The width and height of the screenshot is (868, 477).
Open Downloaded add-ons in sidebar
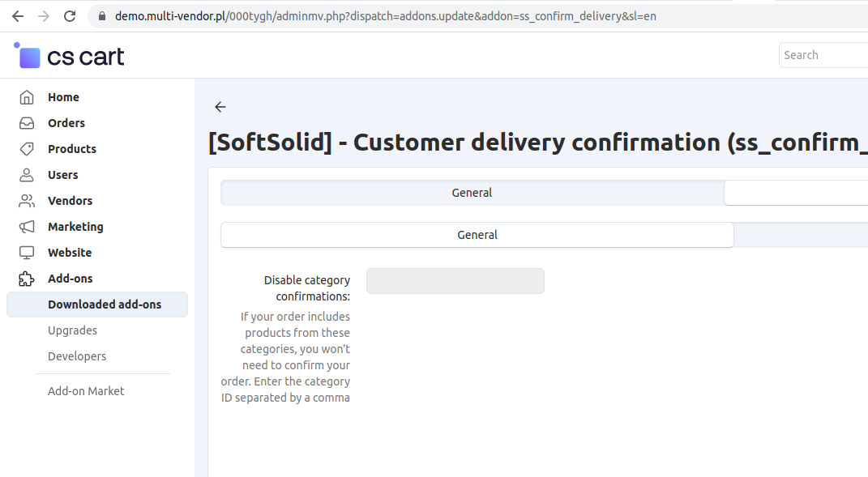tap(105, 305)
